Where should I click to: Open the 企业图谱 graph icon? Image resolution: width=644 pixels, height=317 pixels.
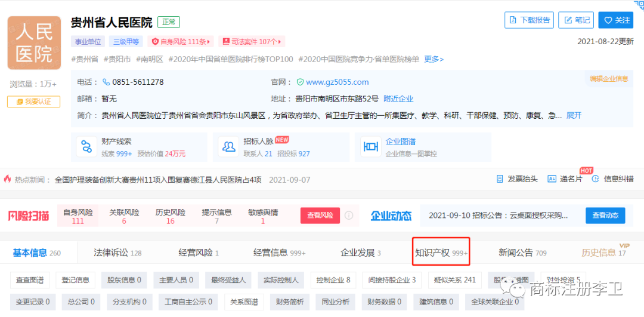[370, 146]
